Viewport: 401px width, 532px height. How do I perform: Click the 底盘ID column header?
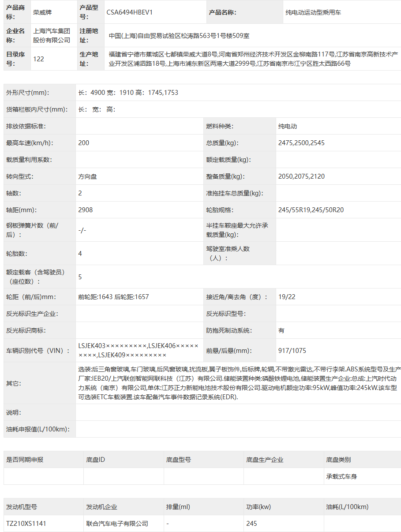click(96, 460)
